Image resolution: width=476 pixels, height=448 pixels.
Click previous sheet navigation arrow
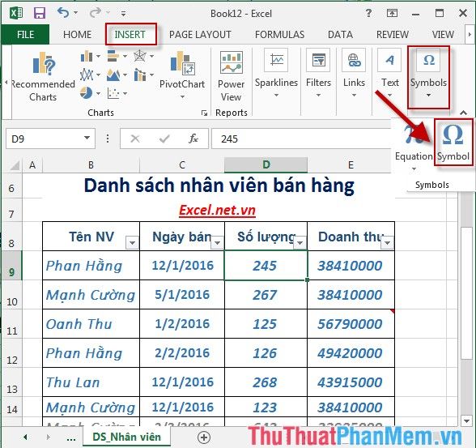tap(25, 437)
